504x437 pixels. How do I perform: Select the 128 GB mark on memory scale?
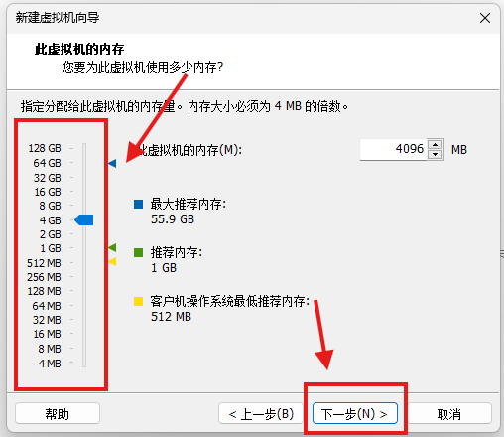pos(45,148)
